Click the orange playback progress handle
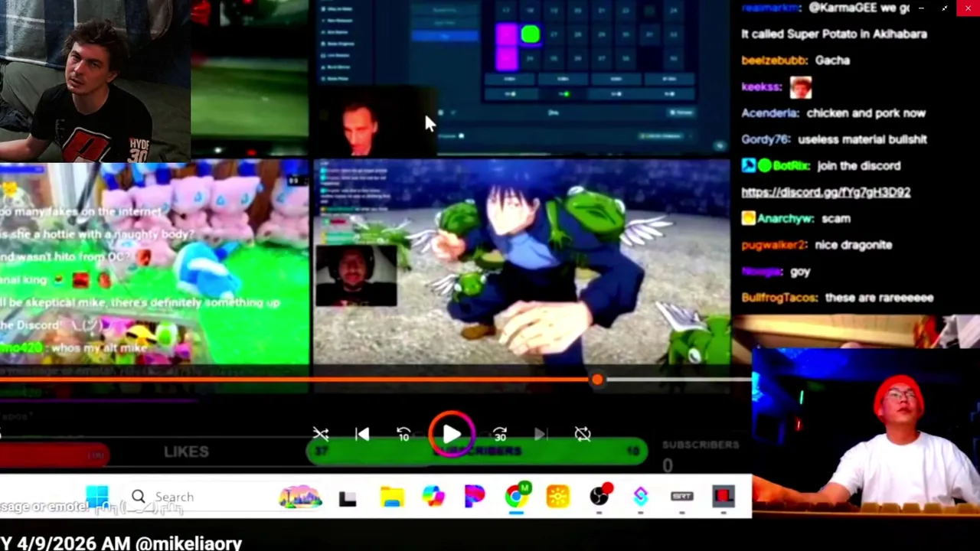Image resolution: width=980 pixels, height=551 pixels. [597, 380]
